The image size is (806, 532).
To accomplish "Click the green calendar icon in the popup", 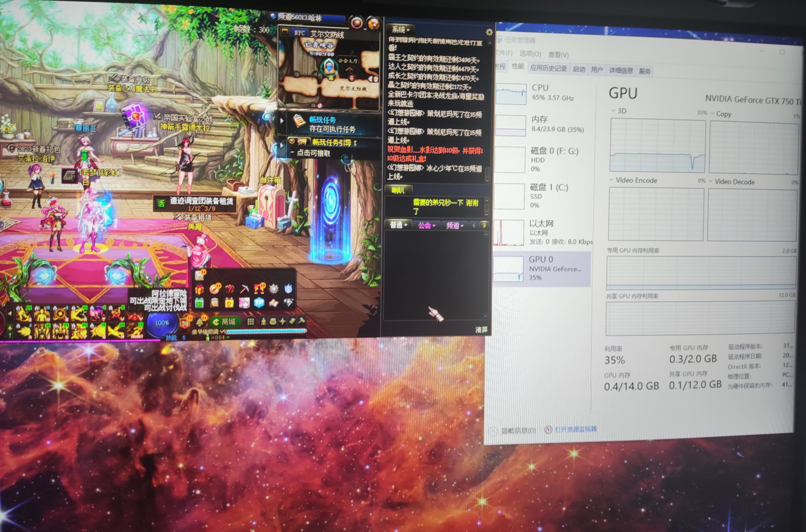I will point(200,303).
